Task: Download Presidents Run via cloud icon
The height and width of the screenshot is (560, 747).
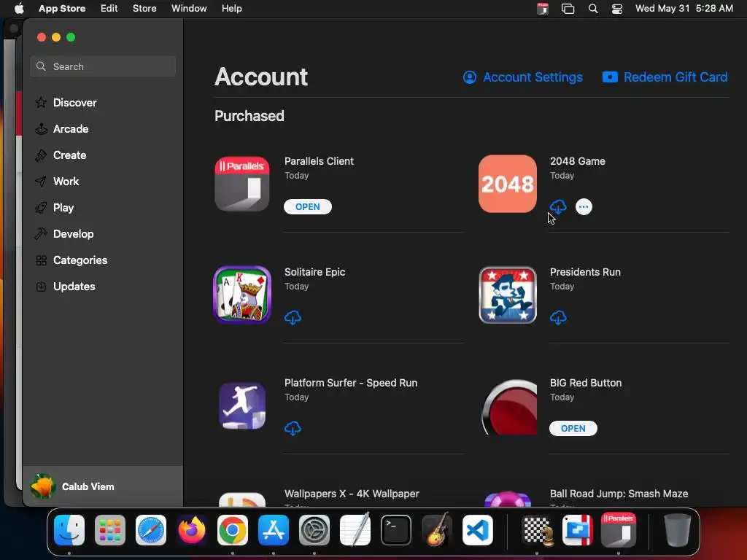Action: click(x=558, y=317)
